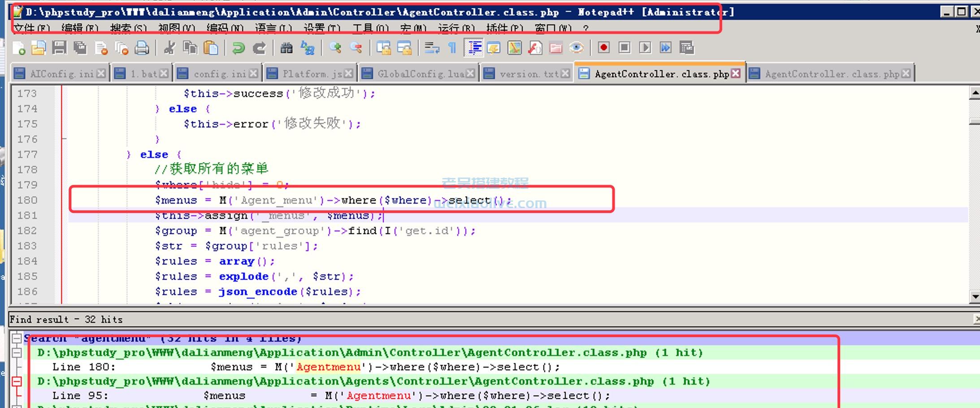The image size is (980, 408).
Task: Click the Copy toolbar icon
Action: [x=190, y=48]
